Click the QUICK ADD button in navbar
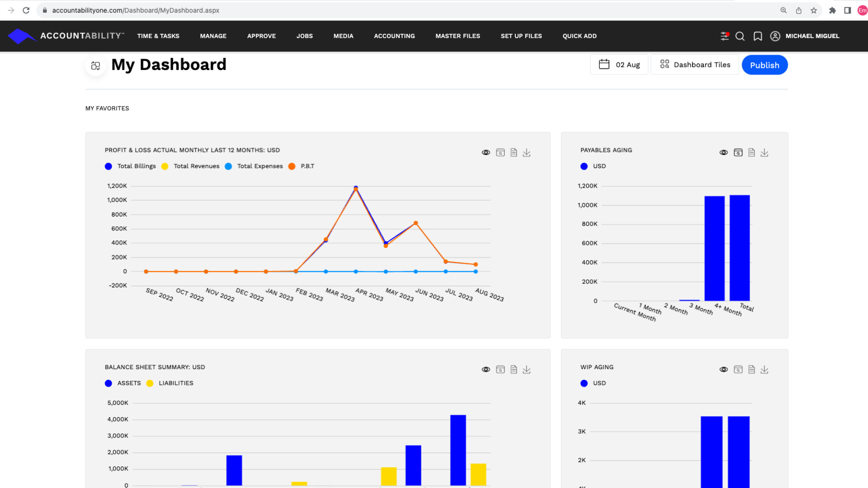 point(580,36)
